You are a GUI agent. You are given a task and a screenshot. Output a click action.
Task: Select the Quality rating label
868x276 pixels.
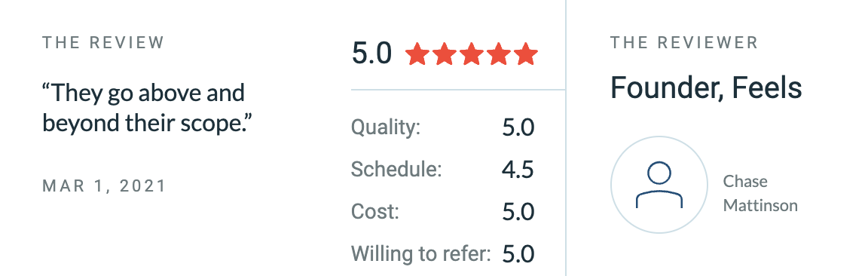click(x=386, y=128)
